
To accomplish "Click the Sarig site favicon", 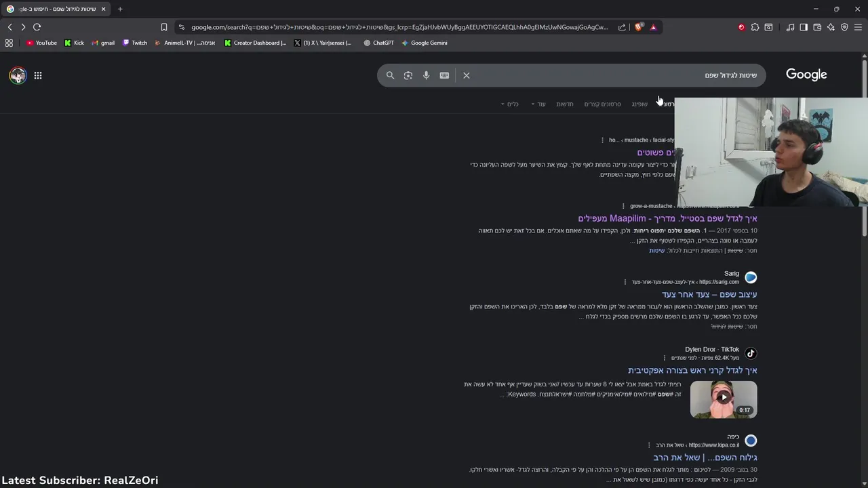I will point(751,277).
